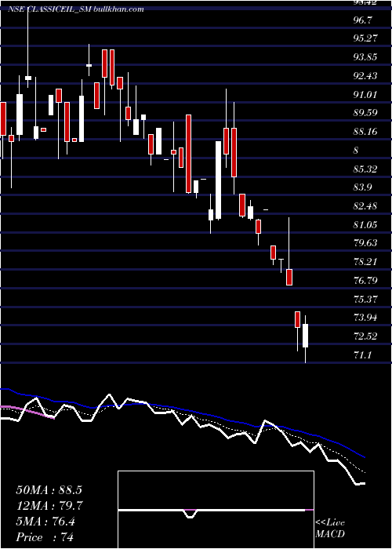Click the 79.63 price axis label
Screen dimensions: 392x549
366,242
